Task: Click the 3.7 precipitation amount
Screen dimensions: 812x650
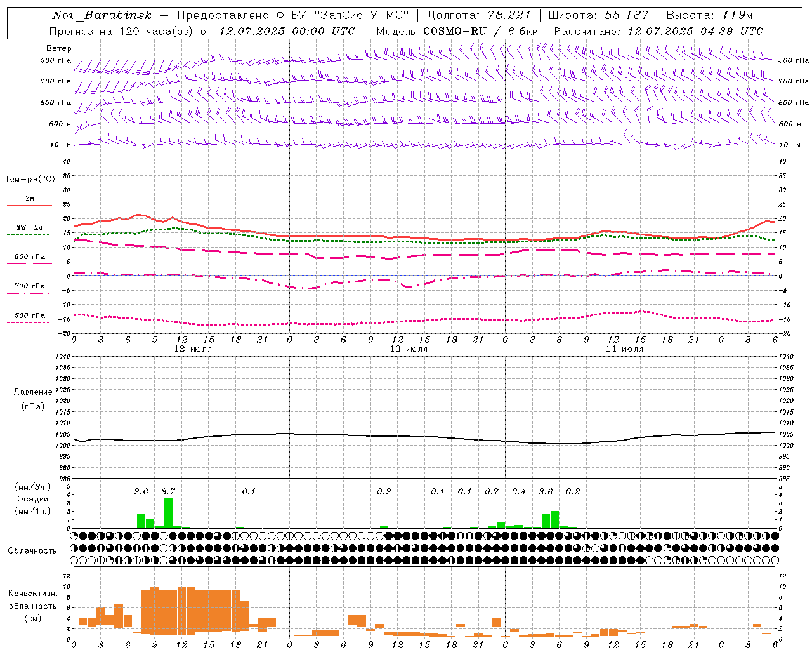Action: (167, 491)
